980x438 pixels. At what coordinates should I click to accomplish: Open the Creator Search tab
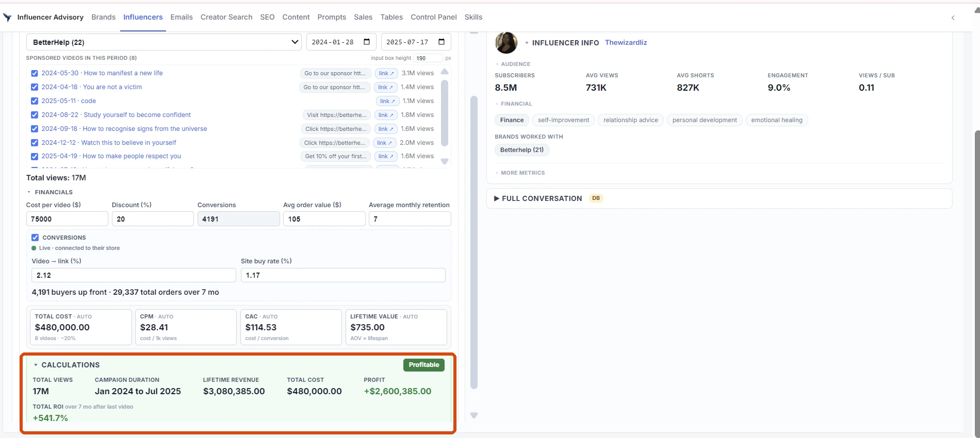coord(226,17)
